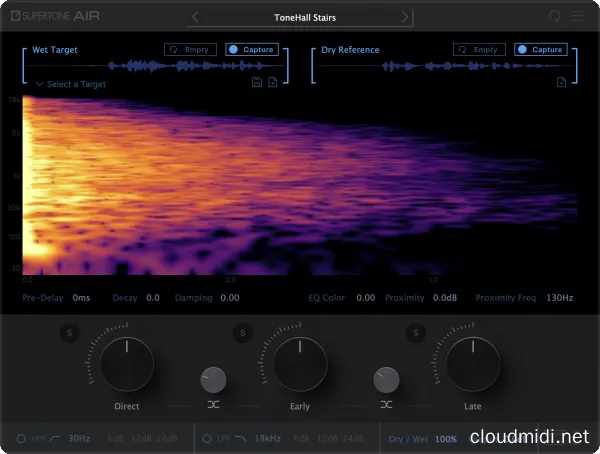
Task: Click the Decay value 0.0
Action: [153, 298]
